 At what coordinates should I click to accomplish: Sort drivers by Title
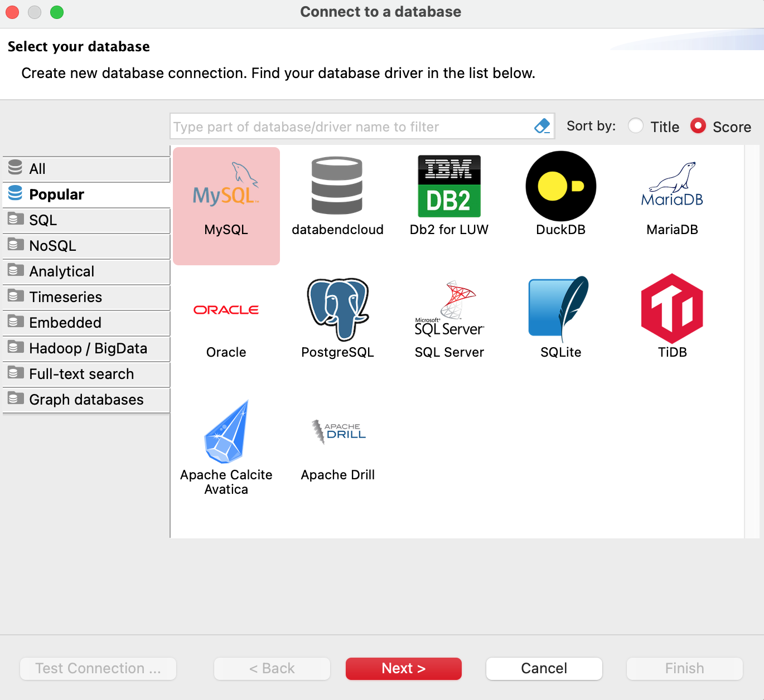tap(636, 127)
